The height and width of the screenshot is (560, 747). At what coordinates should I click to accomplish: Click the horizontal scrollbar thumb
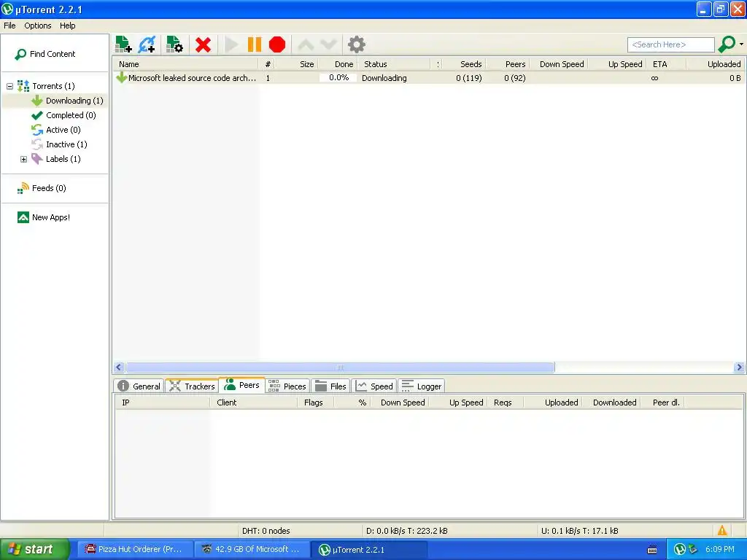point(340,367)
